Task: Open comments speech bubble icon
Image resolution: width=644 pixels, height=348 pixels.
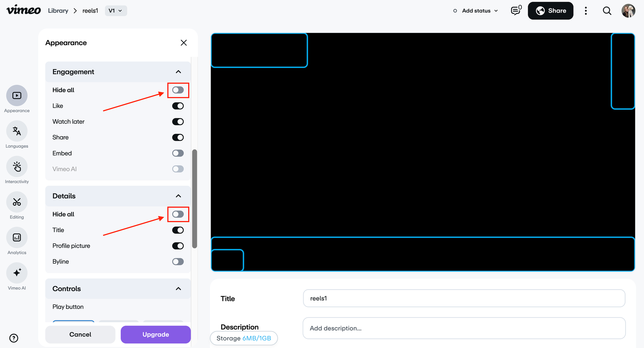Action: coord(516,10)
